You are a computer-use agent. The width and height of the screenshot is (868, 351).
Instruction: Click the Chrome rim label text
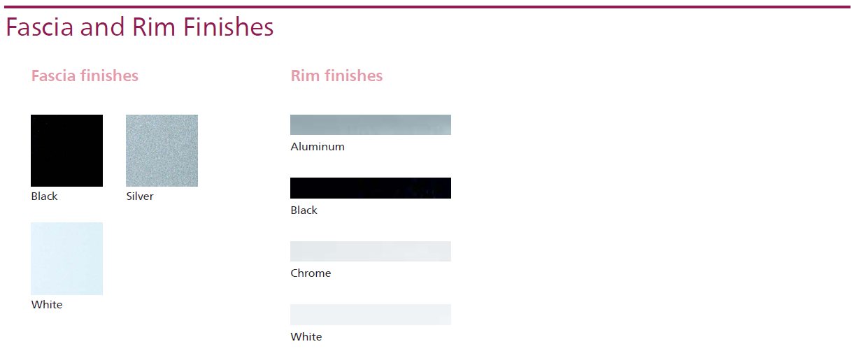coord(311,273)
